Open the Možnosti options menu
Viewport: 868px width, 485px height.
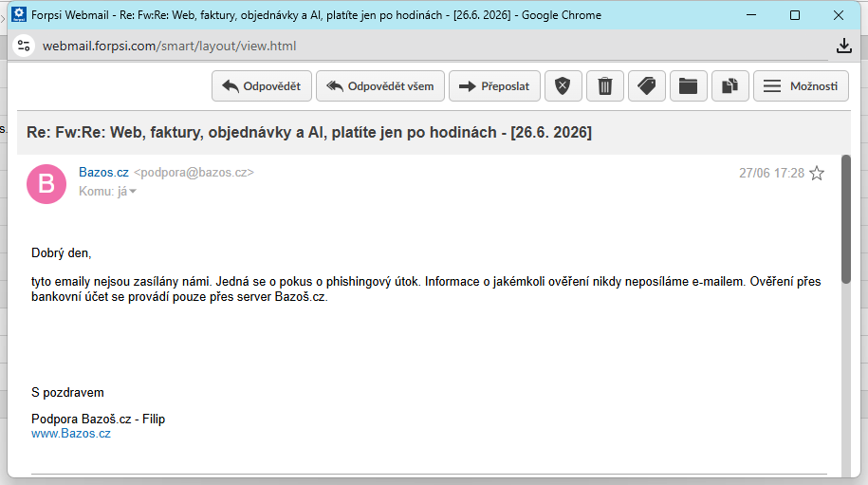[x=801, y=85]
